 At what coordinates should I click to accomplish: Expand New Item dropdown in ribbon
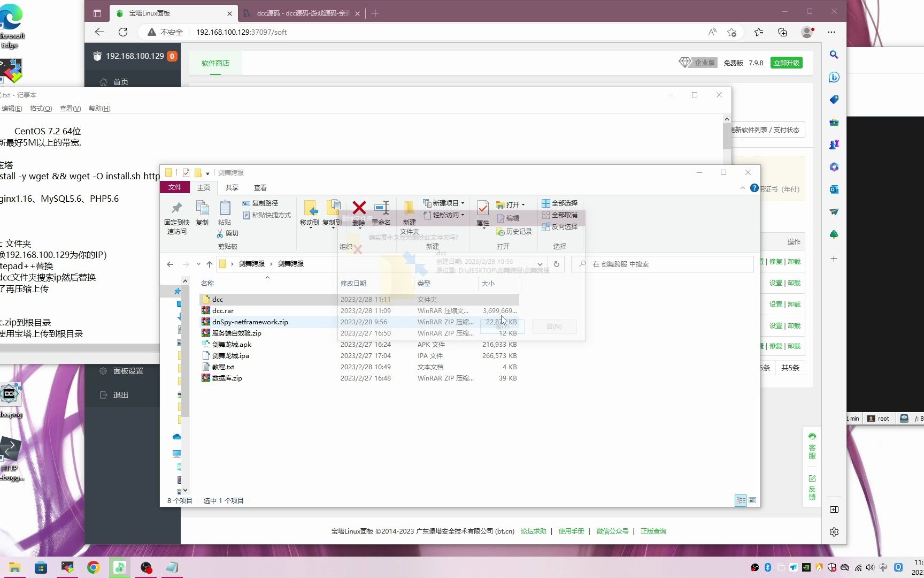pyautogui.click(x=463, y=203)
